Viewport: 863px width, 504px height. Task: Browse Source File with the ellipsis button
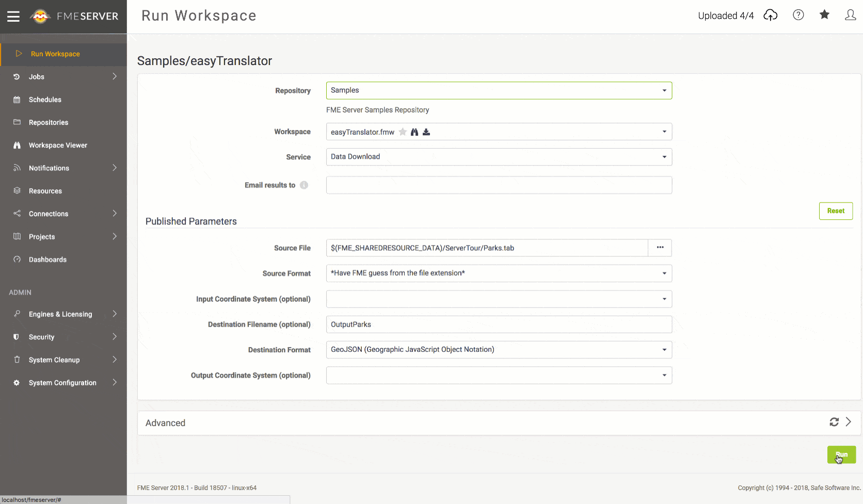click(x=660, y=248)
